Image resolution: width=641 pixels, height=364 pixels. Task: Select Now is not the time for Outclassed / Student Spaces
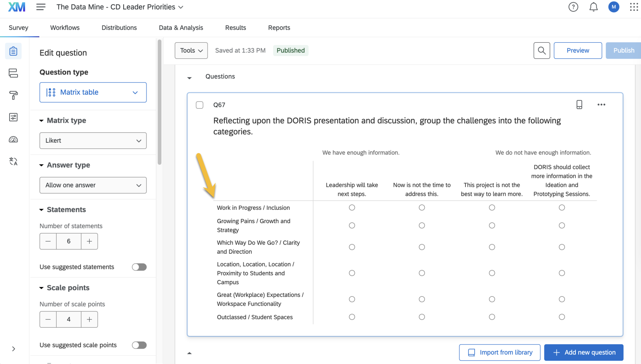click(422, 317)
